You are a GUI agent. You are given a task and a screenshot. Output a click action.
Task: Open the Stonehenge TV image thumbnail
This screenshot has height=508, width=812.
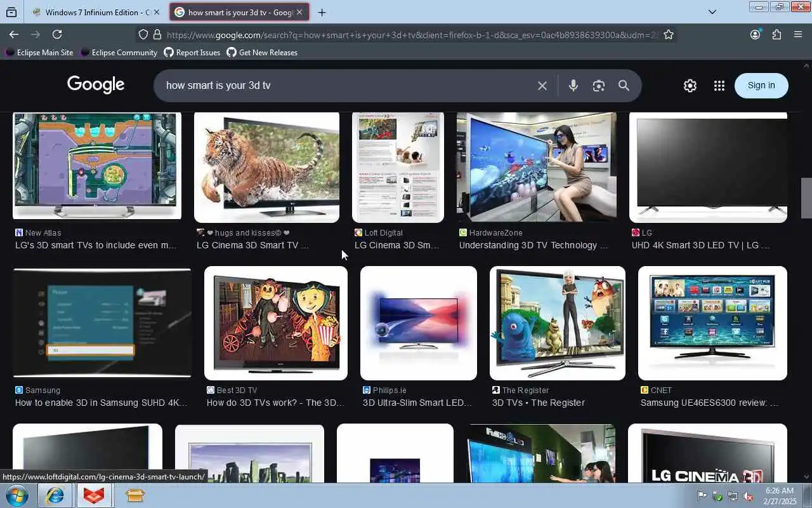tap(249, 453)
